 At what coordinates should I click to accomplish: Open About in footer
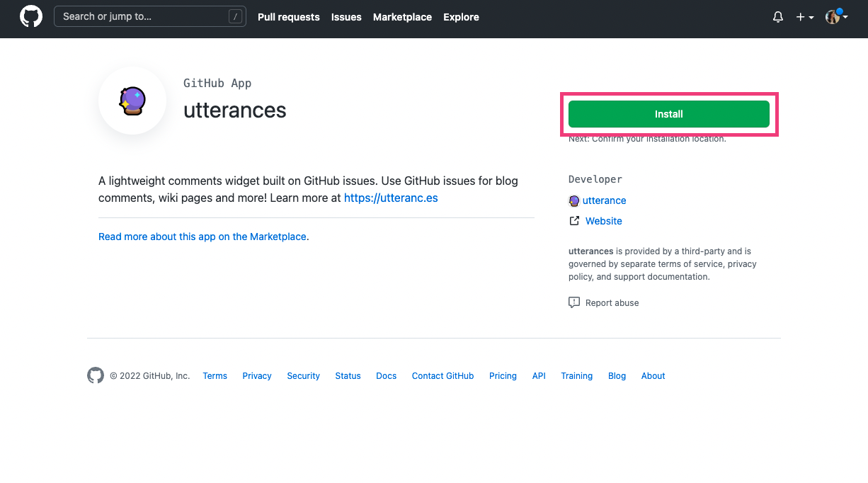coord(653,376)
